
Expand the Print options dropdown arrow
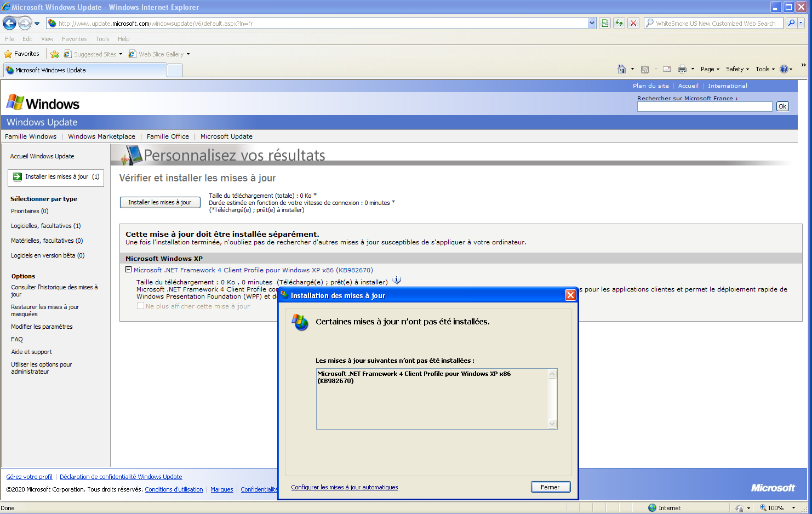(693, 69)
